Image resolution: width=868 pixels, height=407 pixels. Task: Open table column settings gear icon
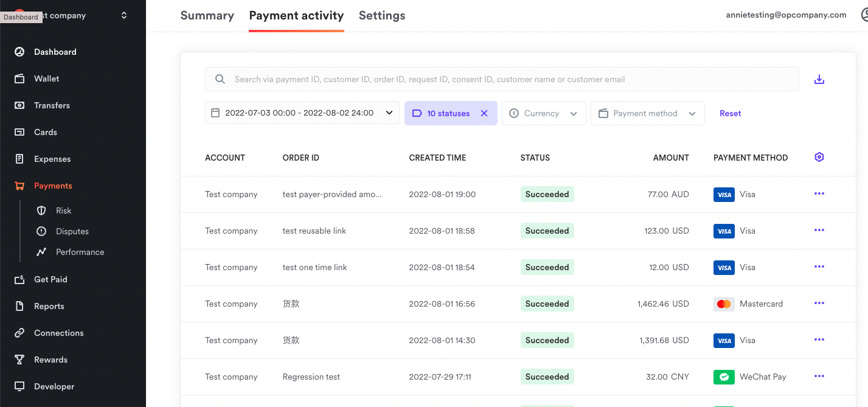(x=819, y=157)
